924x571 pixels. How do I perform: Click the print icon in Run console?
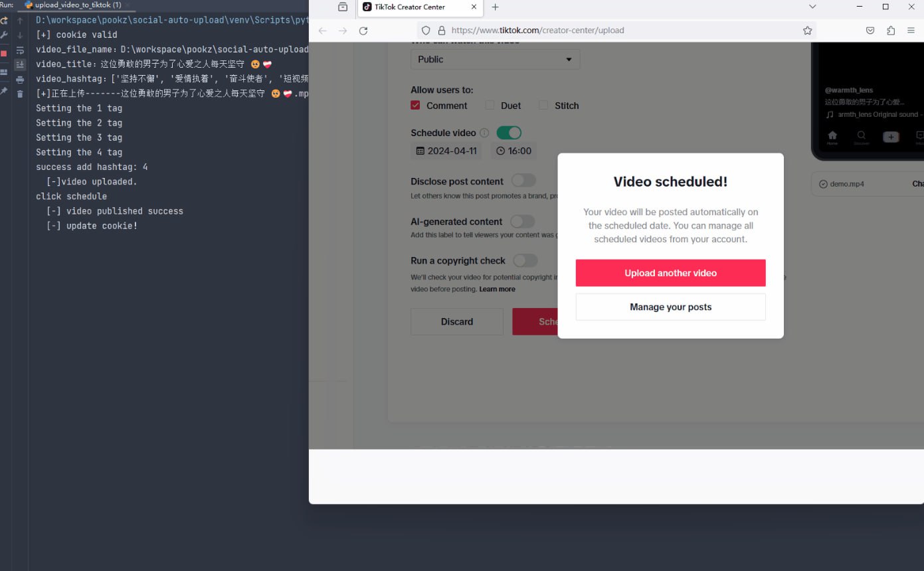point(20,80)
